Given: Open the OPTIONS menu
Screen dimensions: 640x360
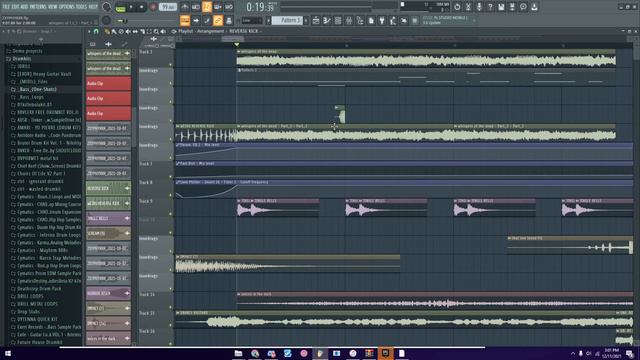Looking at the screenshot, I should 67,7.
